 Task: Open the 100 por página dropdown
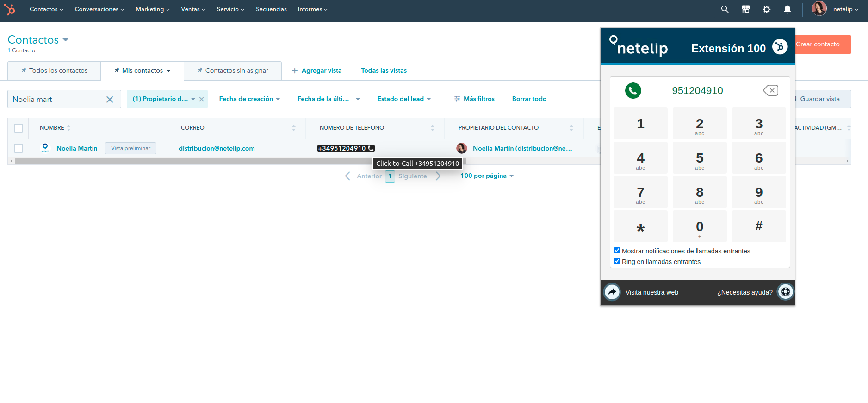[487, 176]
